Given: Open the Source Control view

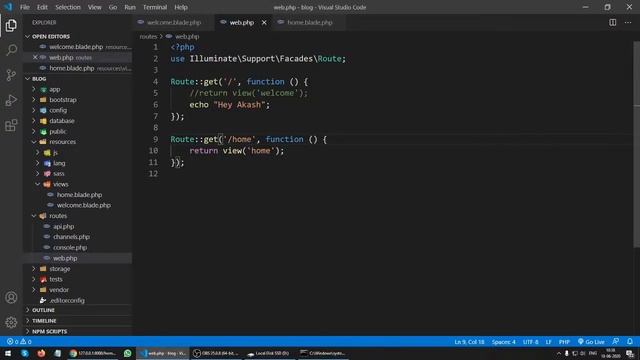Looking at the screenshot, I should click(x=11, y=75).
